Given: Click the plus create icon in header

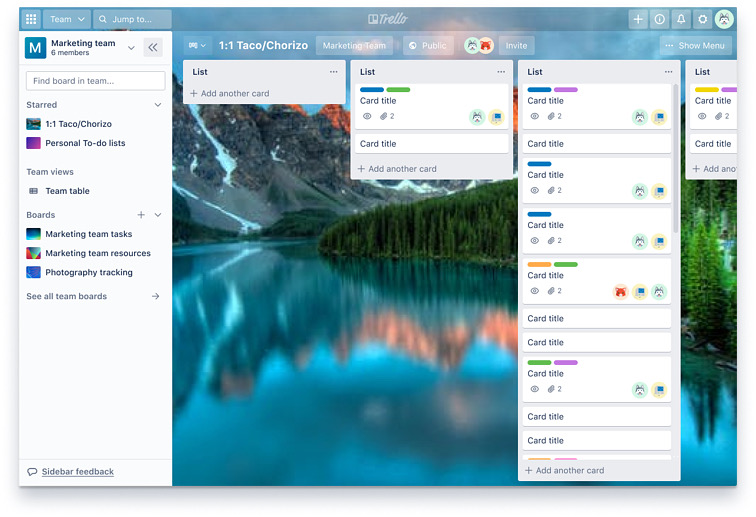Looking at the screenshot, I should pos(638,19).
